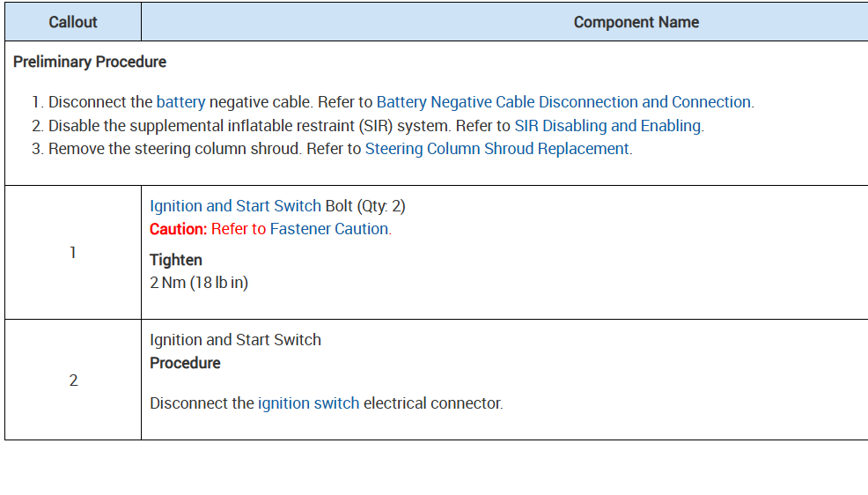Click the Callout column header
This screenshot has height=495, width=868.
[x=73, y=22]
